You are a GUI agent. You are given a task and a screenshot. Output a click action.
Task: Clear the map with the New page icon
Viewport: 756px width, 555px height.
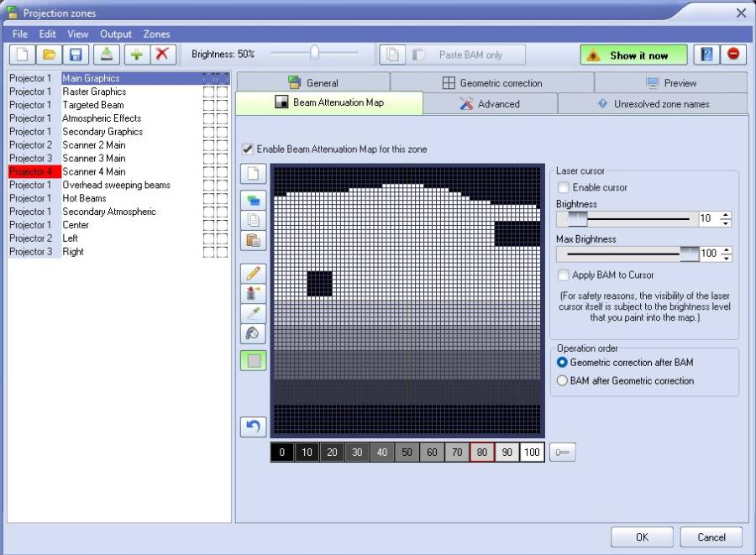(252, 174)
